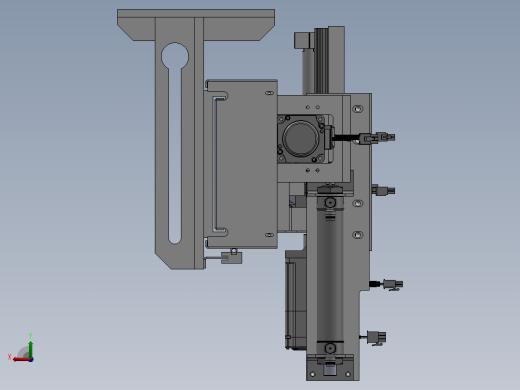Select the topmost screw on right side plate
520x390 pixels.
tap(358, 109)
